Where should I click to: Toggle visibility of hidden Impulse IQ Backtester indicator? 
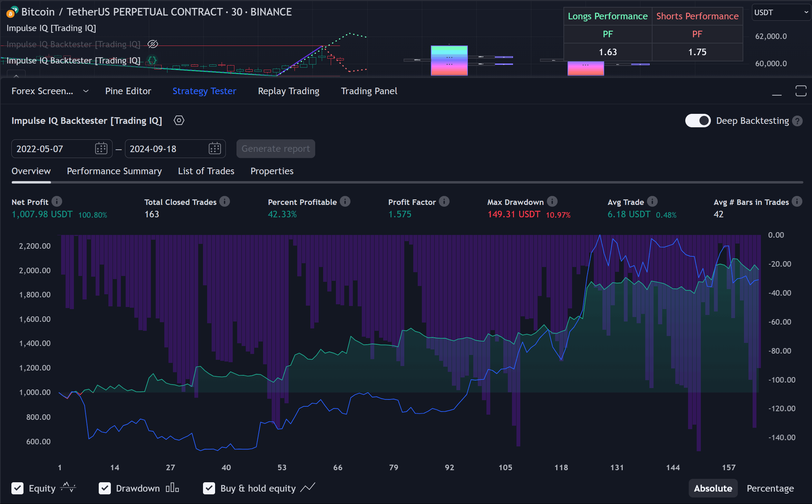153,44
